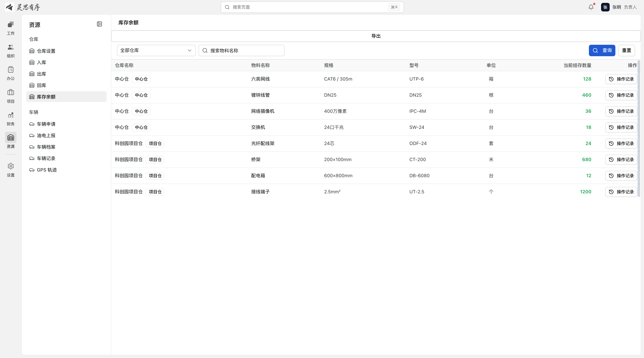
Task: Open 操作记录 for 交换机 row
Action: tap(621, 127)
